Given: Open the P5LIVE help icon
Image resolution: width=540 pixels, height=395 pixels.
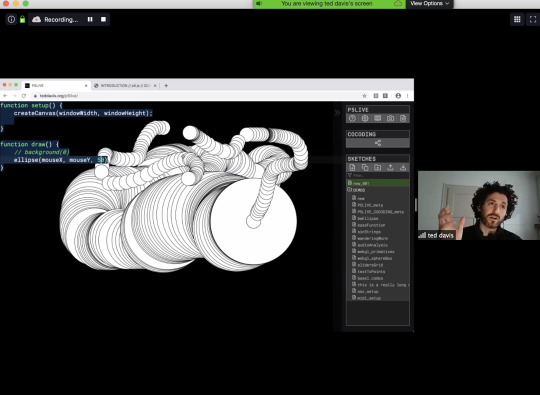Looking at the screenshot, I should pyautogui.click(x=352, y=118).
